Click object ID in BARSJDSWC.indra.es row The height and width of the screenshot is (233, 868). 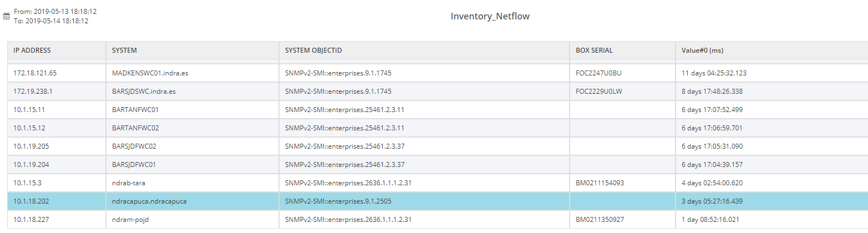click(339, 91)
